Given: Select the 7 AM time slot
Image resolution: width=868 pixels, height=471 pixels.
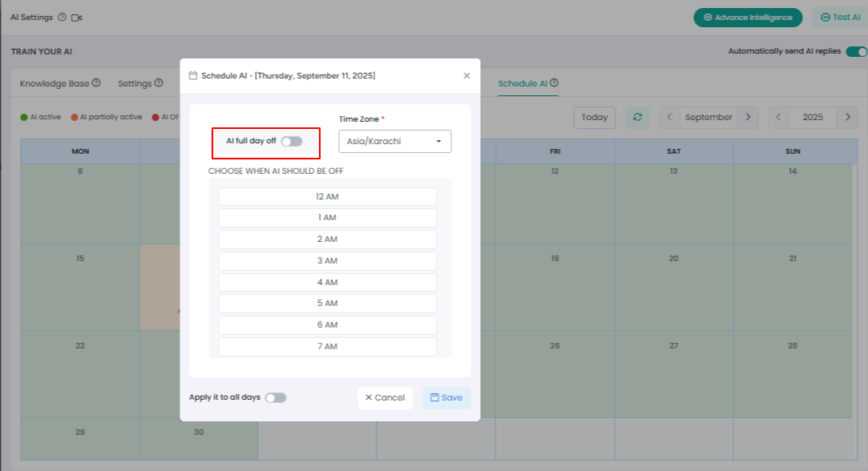Looking at the screenshot, I should 328,347.
